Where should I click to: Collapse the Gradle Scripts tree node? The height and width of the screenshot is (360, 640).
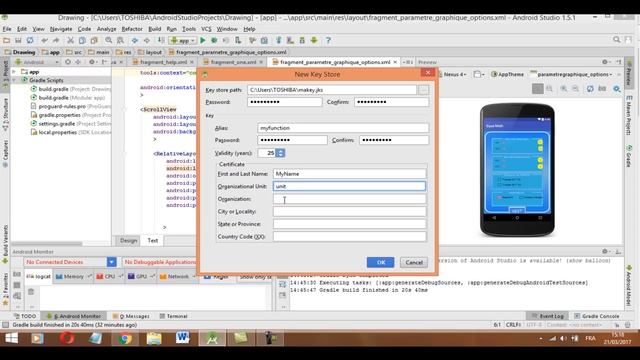(14, 80)
